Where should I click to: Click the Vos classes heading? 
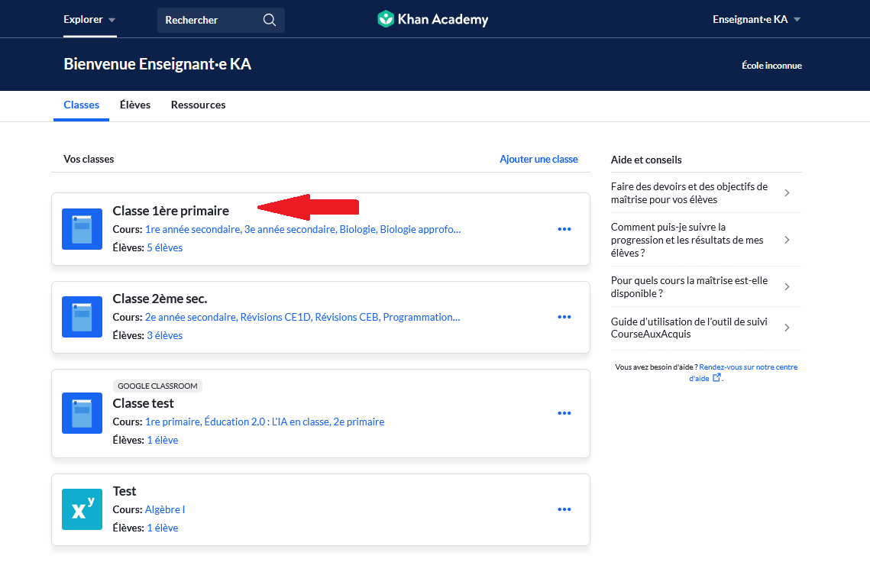[x=89, y=159]
